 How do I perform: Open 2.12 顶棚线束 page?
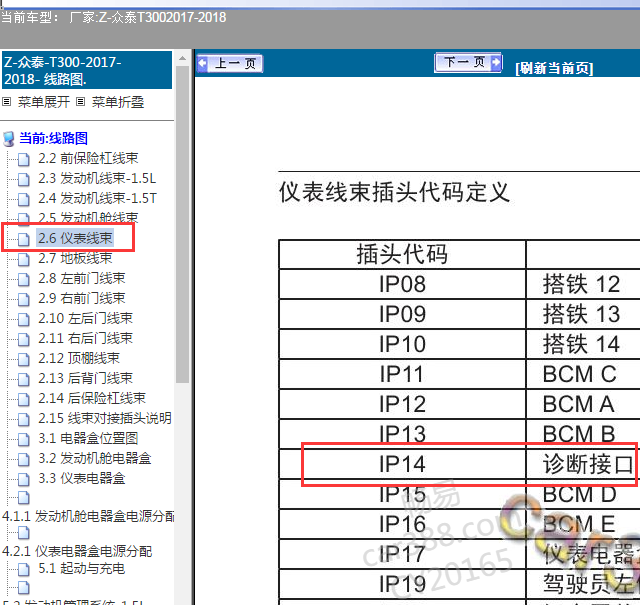79,358
